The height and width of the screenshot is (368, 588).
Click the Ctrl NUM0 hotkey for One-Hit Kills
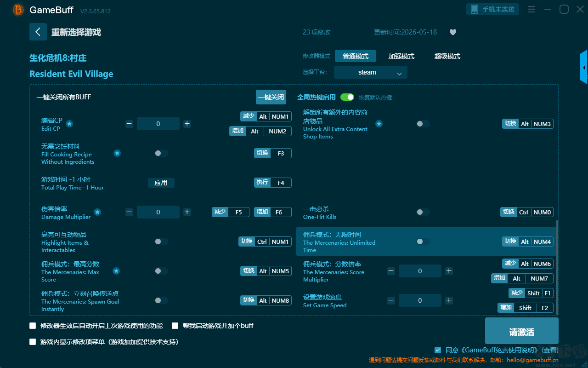coord(527,212)
